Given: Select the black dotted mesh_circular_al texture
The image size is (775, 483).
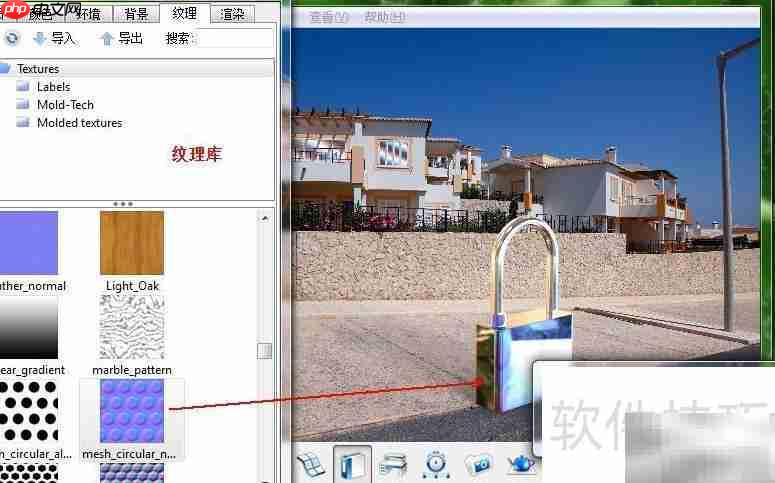Looking at the screenshot, I should coord(29,411).
